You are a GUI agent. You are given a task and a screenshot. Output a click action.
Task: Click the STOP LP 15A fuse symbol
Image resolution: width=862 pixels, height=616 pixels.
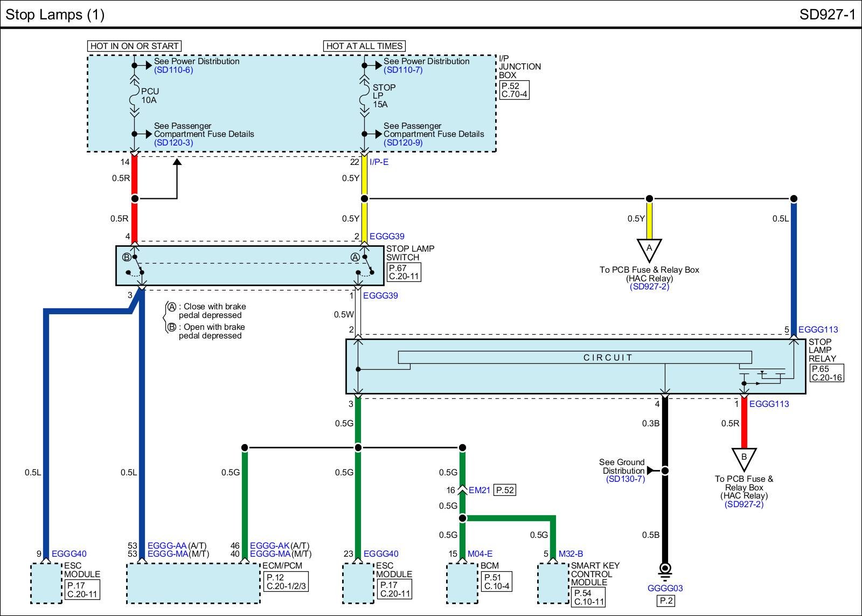364,96
